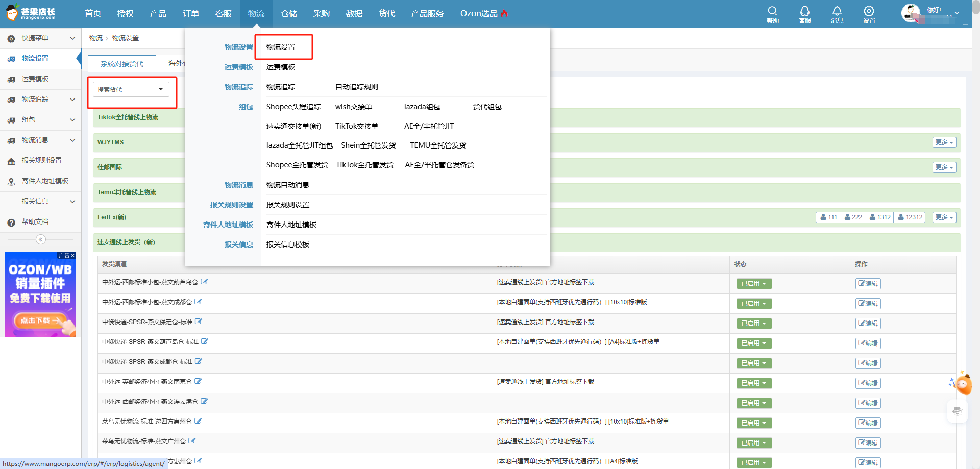Edit name icon for 中外运-西邮标准小包-燕文成都仓
The height and width of the screenshot is (469, 980).
[x=198, y=302]
